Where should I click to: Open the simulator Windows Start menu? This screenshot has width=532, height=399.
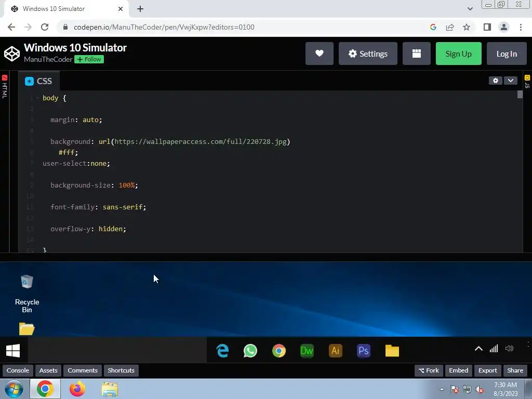pos(13,351)
